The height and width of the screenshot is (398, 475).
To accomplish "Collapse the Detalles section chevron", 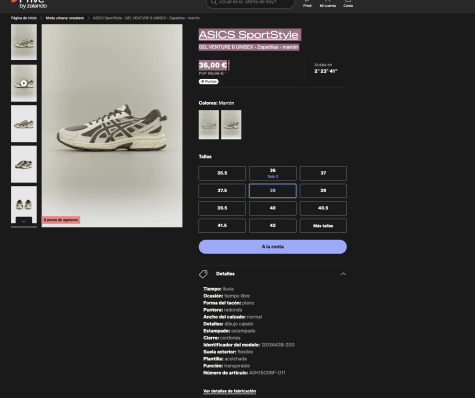I will (x=343, y=274).
